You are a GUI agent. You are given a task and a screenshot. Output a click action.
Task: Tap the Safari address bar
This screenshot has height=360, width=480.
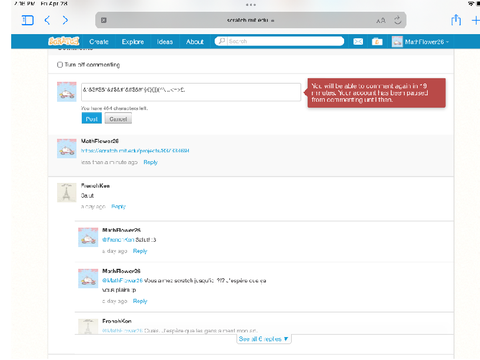click(251, 20)
